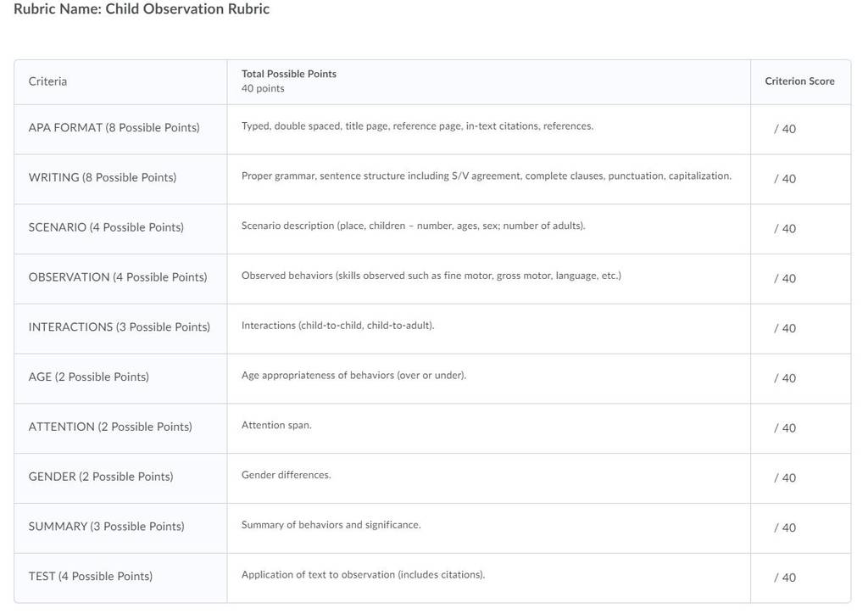
Task: Click the TEST (4 Possible Points) label
Action: coord(90,576)
